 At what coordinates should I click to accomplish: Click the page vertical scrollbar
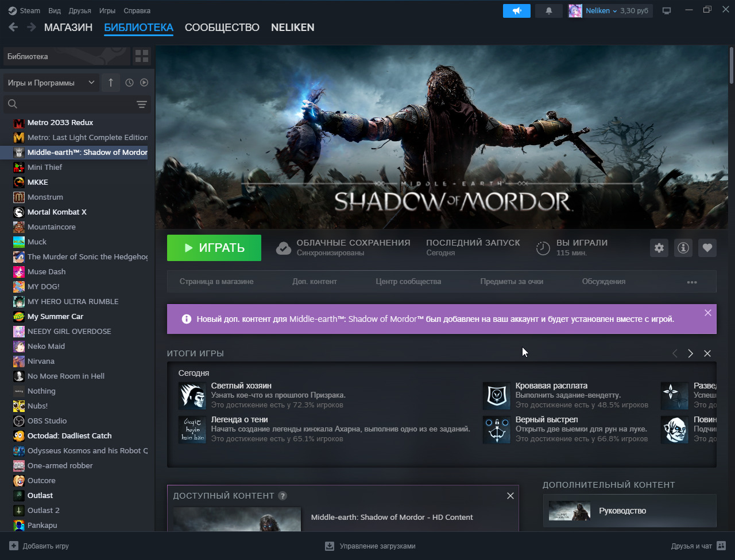(x=731, y=66)
